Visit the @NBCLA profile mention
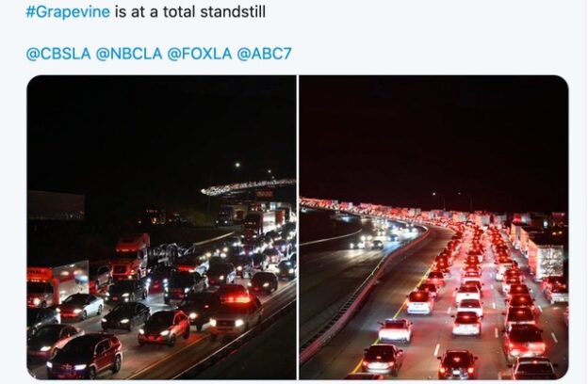The image size is (588, 384). point(129,54)
